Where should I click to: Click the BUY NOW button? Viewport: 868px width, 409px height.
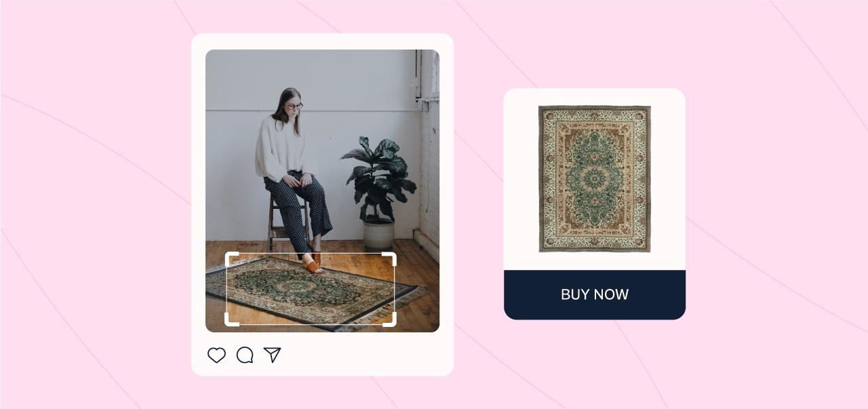(x=595, y=294)
